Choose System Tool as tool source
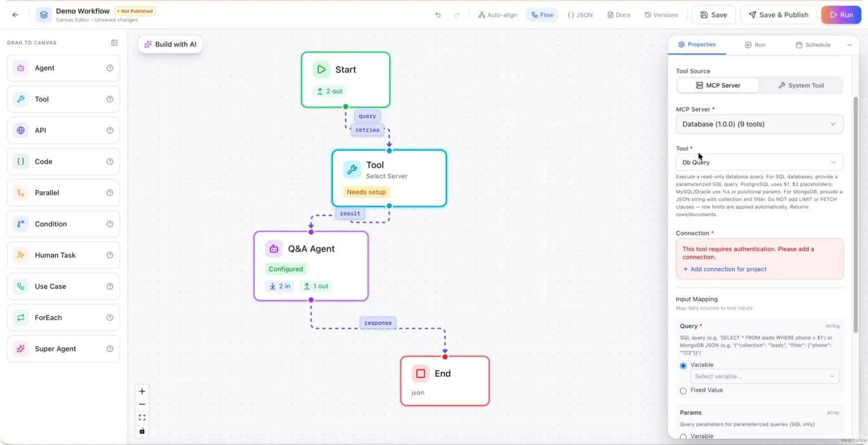The width and height of the screenshot is (868, 445). click(x=801, y=86)
